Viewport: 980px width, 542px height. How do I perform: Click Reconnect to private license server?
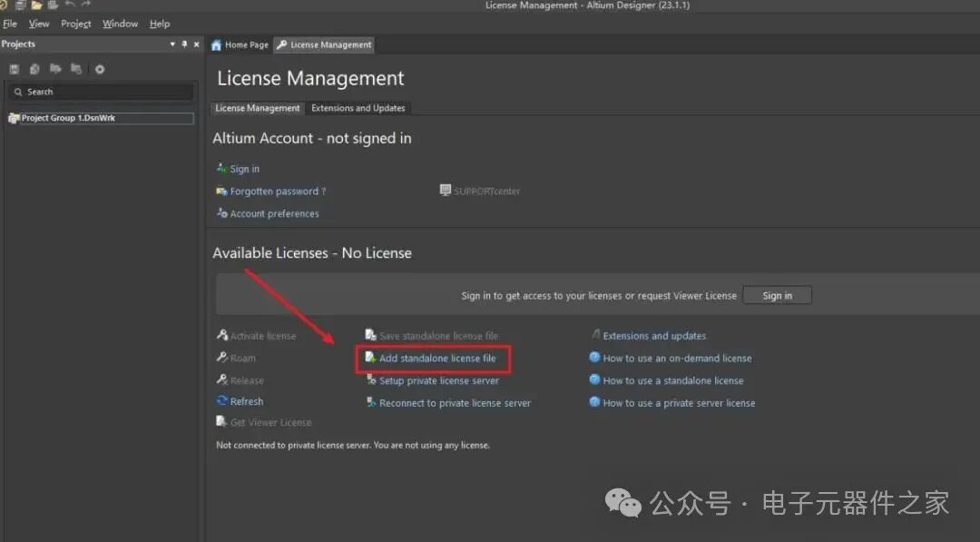(455, 403)
